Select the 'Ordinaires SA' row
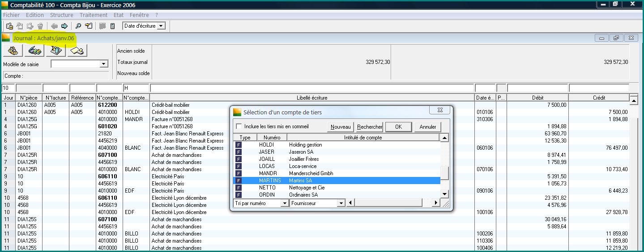The image size is (644, 252). (x=337, y=195)
